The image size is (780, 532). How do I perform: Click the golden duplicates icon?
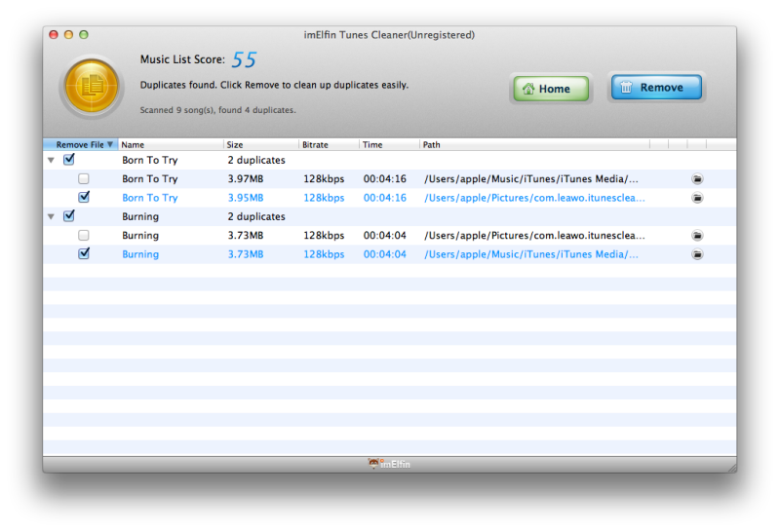[x=92, y=86]
